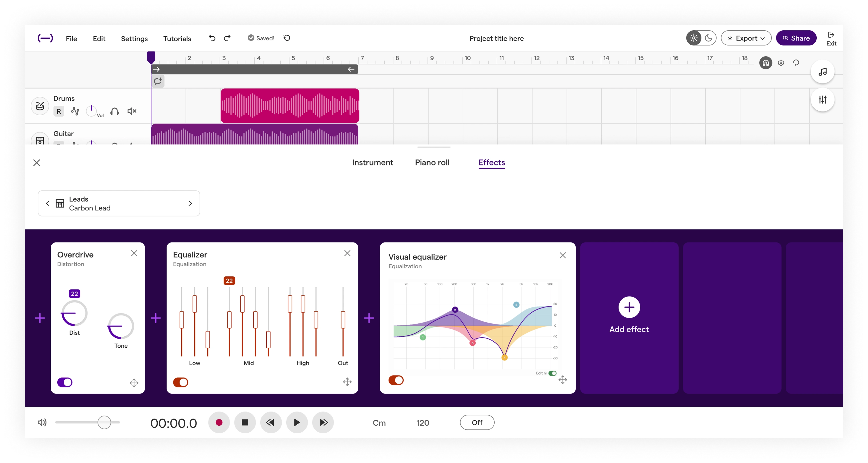Image resolution: width=868 pixels, height=463 pixels.
Task: Enable snapping with the magnet icon
Action: (x=766, y=63)
